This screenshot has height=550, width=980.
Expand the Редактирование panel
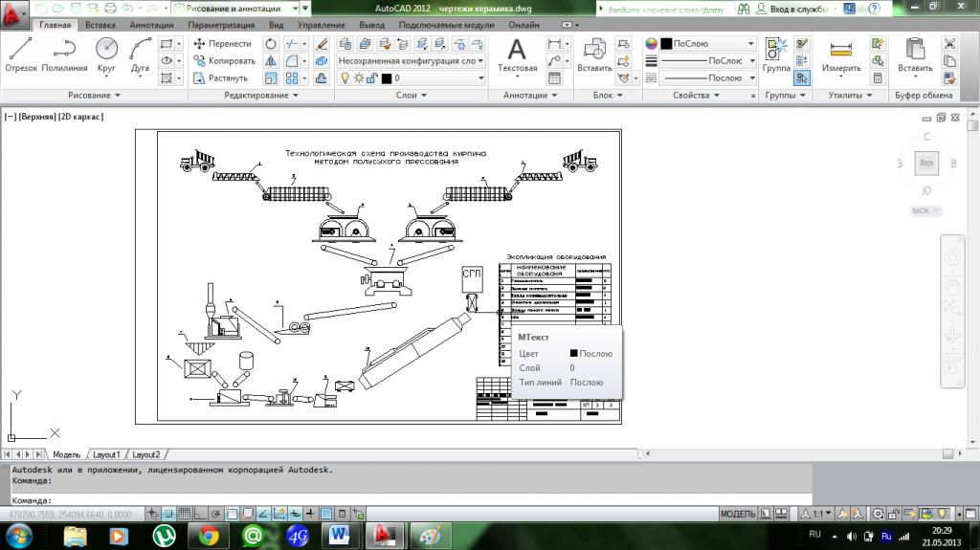coord(261,95)
